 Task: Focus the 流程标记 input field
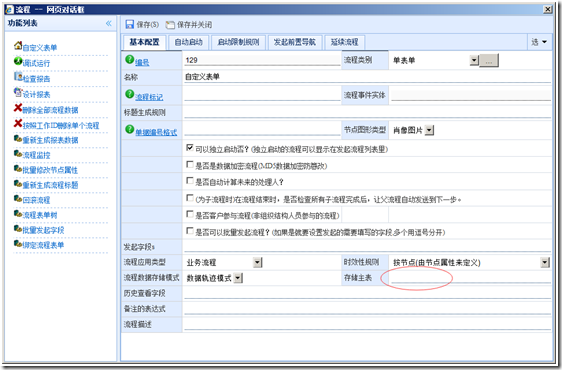262,95
